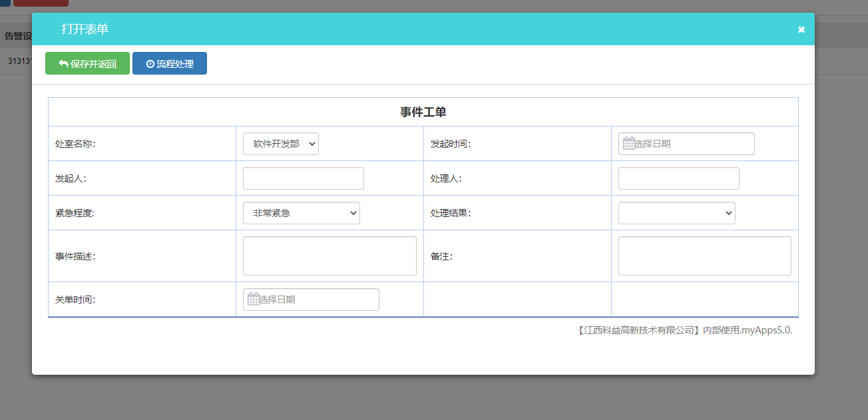Click the 发起人 label
Image resolution: width=868 pixels, height=420 pixels.
point(71,178)
